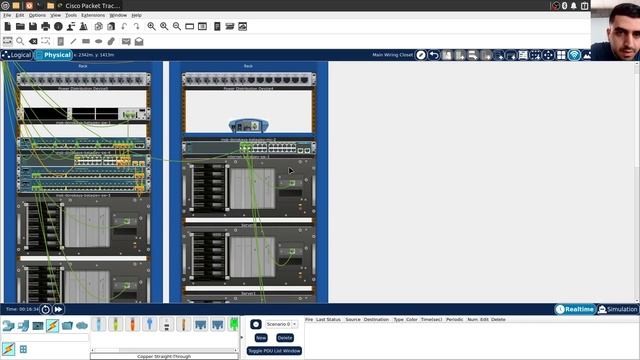Select the Draw Ellipse tool
This screenshot has height=360, width=640.
click(x=98, y=41)
